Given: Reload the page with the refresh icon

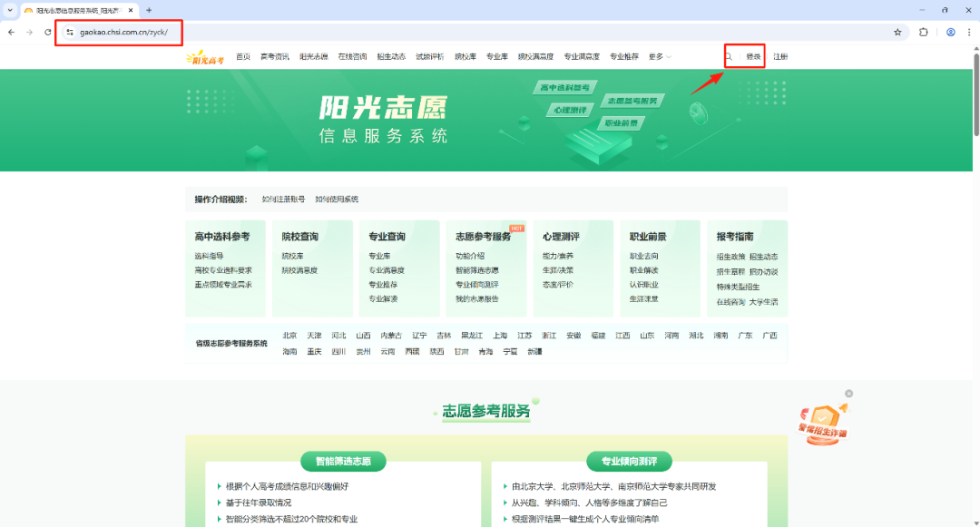Looking at the screenshot, I should pyautogui.click(x=48, y=32).
